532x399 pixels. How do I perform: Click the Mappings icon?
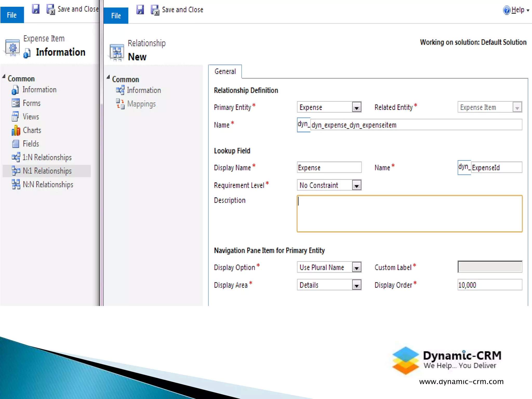(120, 104)
